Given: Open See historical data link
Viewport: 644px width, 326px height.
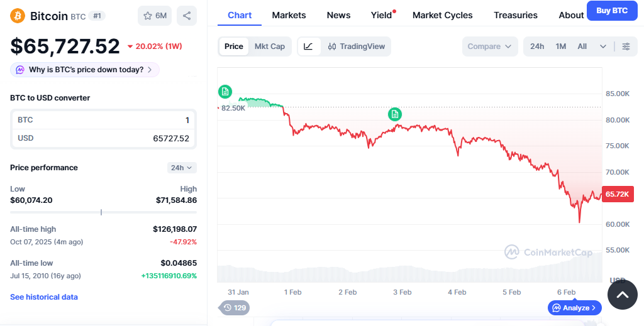Looking at the screenshot, I should pos(44,296).
